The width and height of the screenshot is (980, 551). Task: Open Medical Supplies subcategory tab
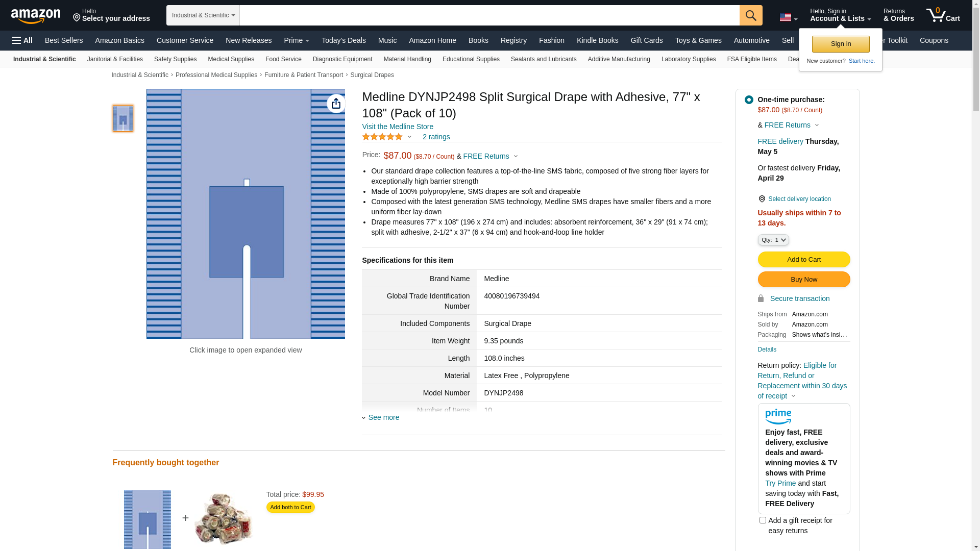(231, 59)
